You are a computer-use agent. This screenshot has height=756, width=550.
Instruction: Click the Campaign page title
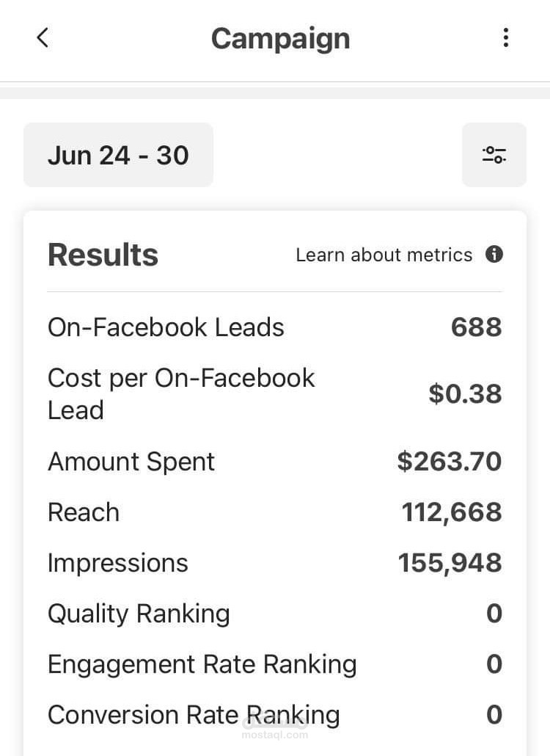[280, 38]
